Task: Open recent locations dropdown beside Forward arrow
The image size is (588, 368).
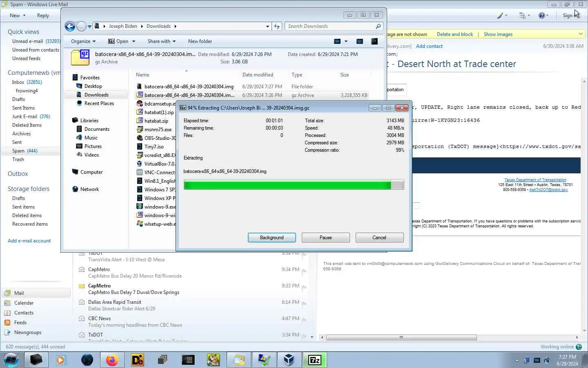Action: 89,27
